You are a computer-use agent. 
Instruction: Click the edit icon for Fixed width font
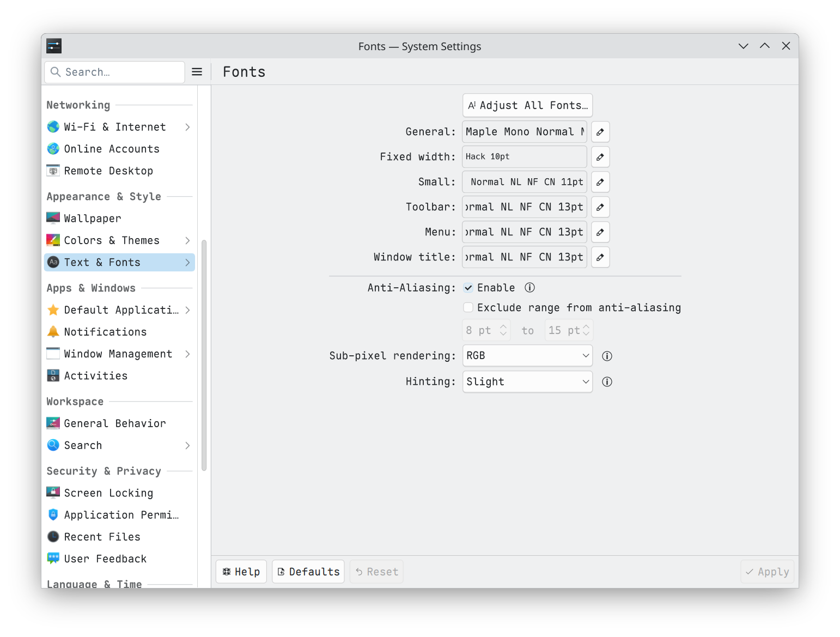(600, 157)
